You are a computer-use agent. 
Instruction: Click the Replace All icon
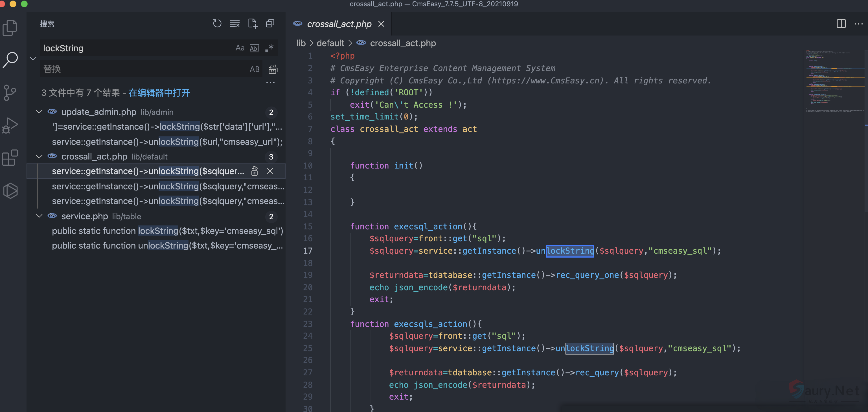273,69
